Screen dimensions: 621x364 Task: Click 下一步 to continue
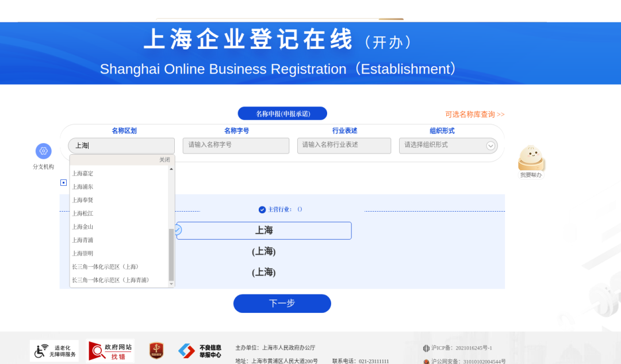click(x=282, y=304)
